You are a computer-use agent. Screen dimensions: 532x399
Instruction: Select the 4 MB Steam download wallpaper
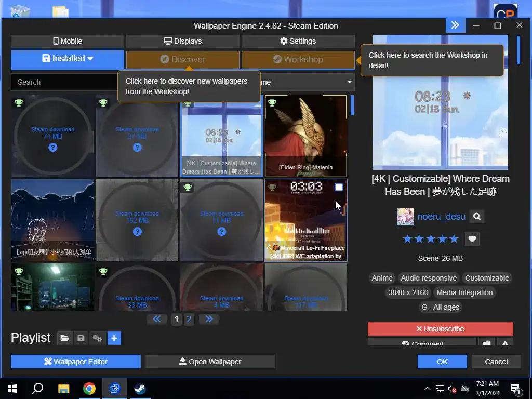tap(221, 287)
